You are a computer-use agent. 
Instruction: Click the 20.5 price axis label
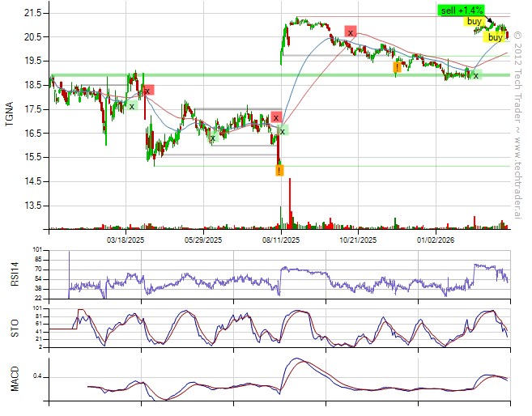(32, 37)
